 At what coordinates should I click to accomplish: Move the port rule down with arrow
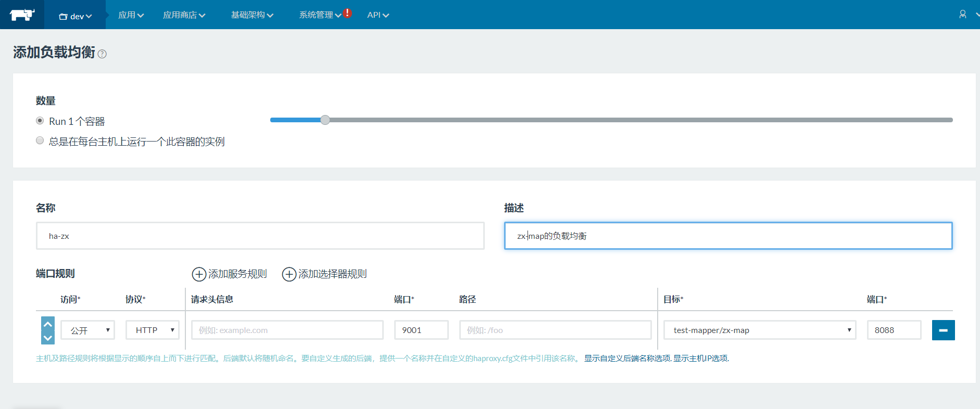tap(48, 338)
